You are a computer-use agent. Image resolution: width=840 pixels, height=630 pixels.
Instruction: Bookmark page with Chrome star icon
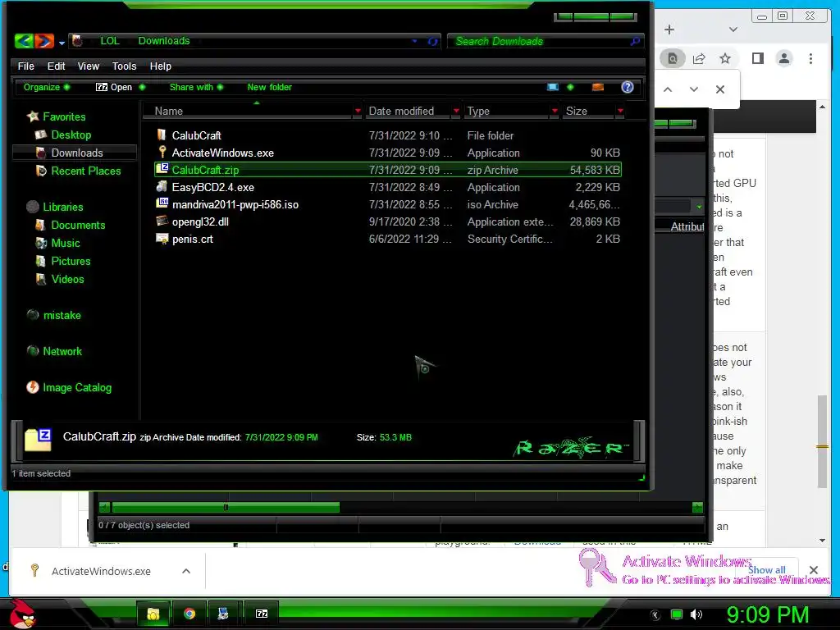coord(725,58)
